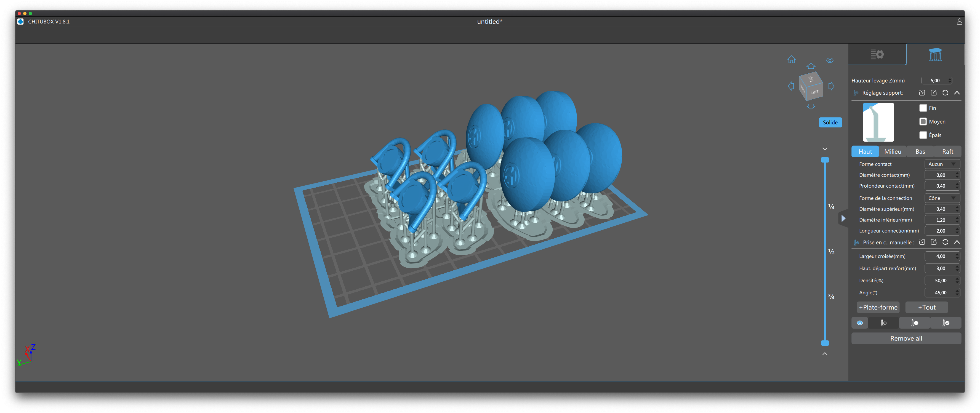The width and height of the screenshot is (980, 413).
Task: Select the edit support tool icon
Action: pos(946,323)
